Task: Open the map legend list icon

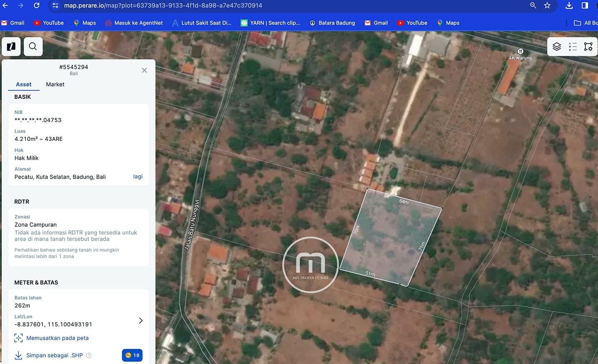Action: (572, 47)
